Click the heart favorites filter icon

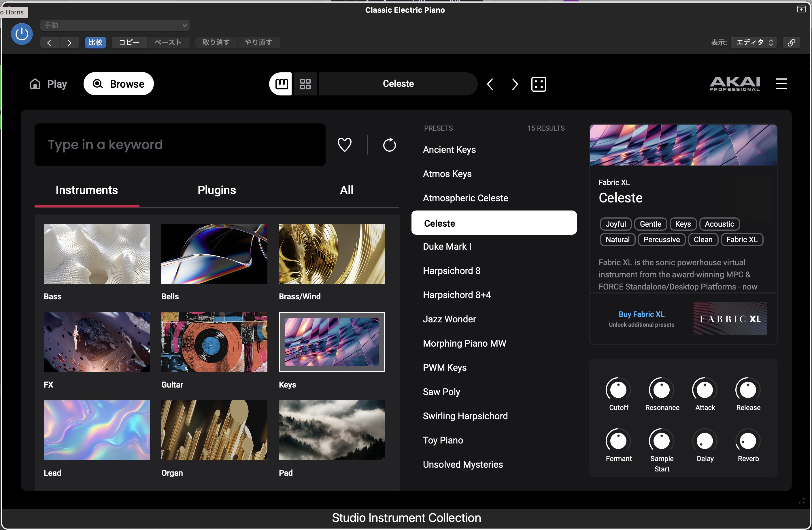pyautogui.click(x=344, y=145)
